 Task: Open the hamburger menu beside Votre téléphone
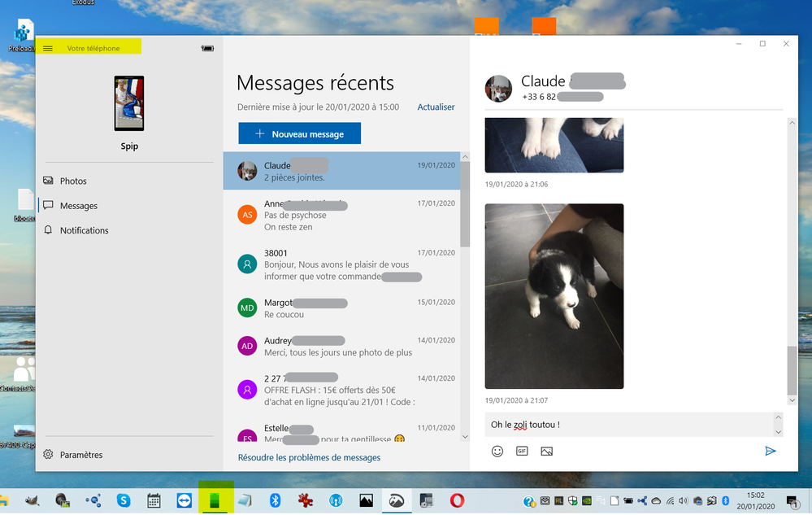point(48,48)
